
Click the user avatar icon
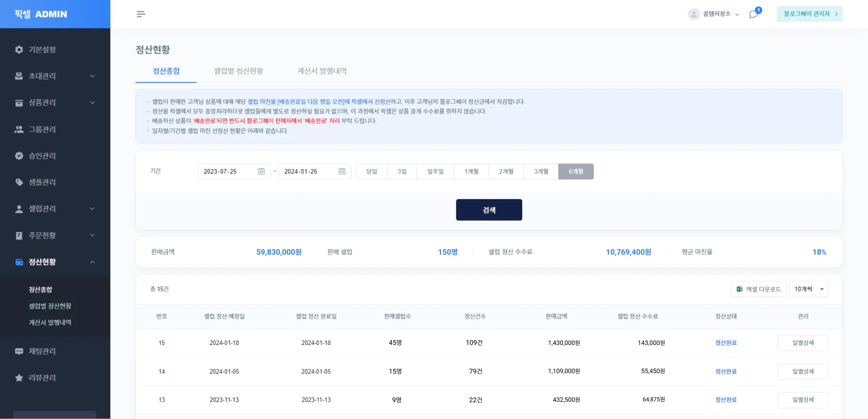693,14
